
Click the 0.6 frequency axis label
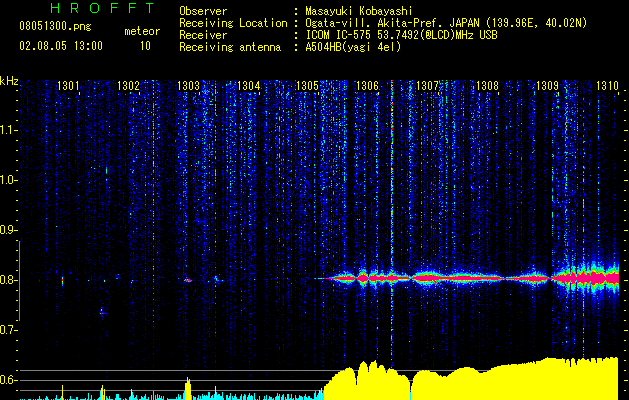[x=8, y=380]
